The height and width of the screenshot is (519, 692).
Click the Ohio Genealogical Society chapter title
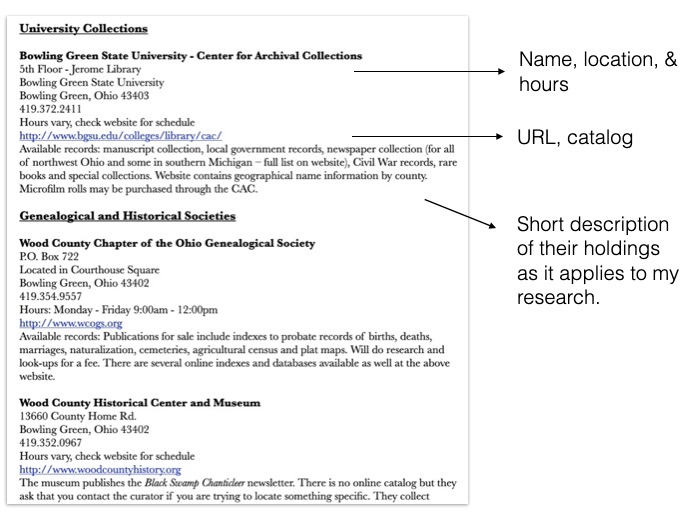(x=167, y=244)
